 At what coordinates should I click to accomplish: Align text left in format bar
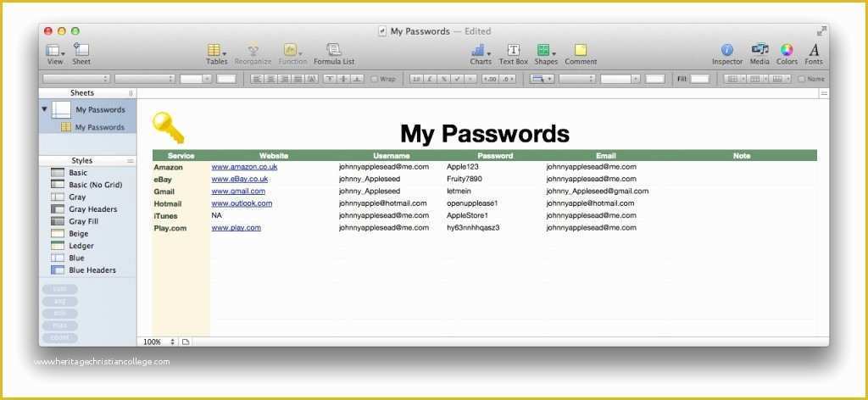point(257,79)
